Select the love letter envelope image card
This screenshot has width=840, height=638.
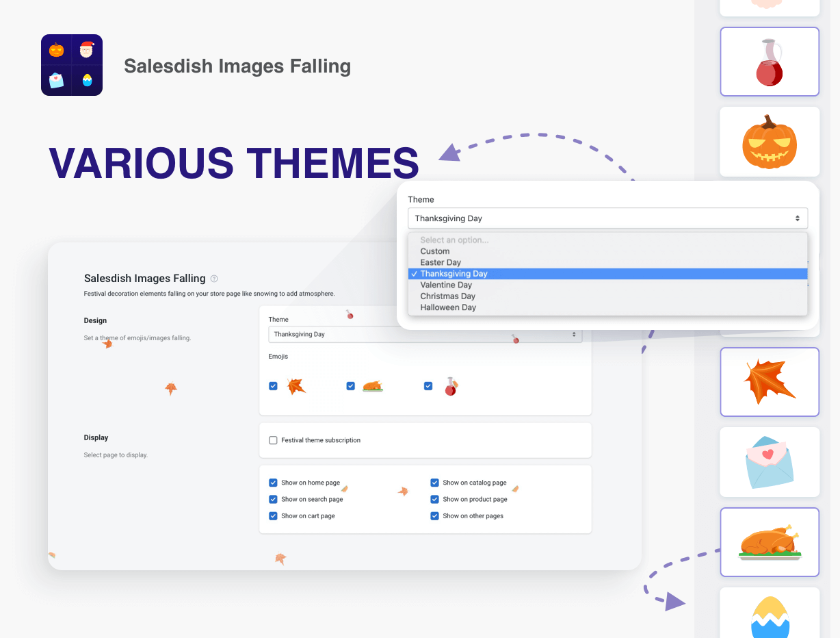(770, 462)
